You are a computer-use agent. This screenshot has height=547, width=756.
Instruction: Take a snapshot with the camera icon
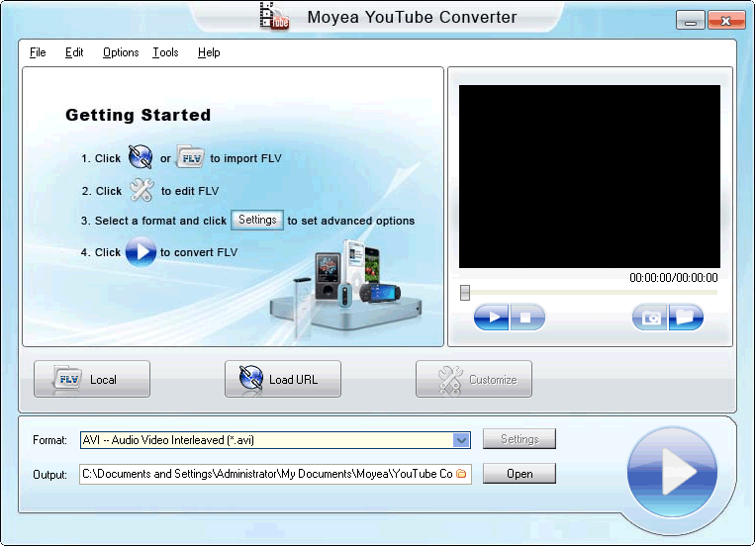[x=650, y=318]
